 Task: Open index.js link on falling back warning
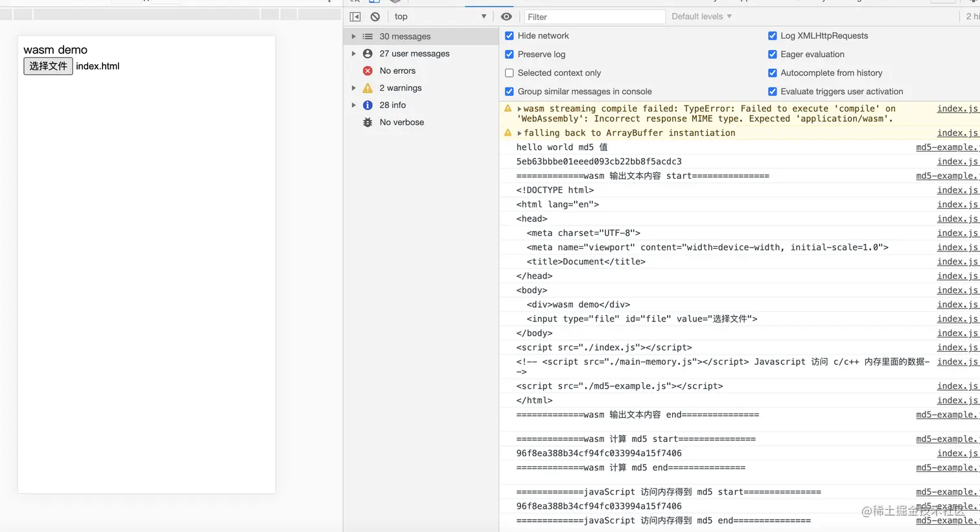pos(958,133)
